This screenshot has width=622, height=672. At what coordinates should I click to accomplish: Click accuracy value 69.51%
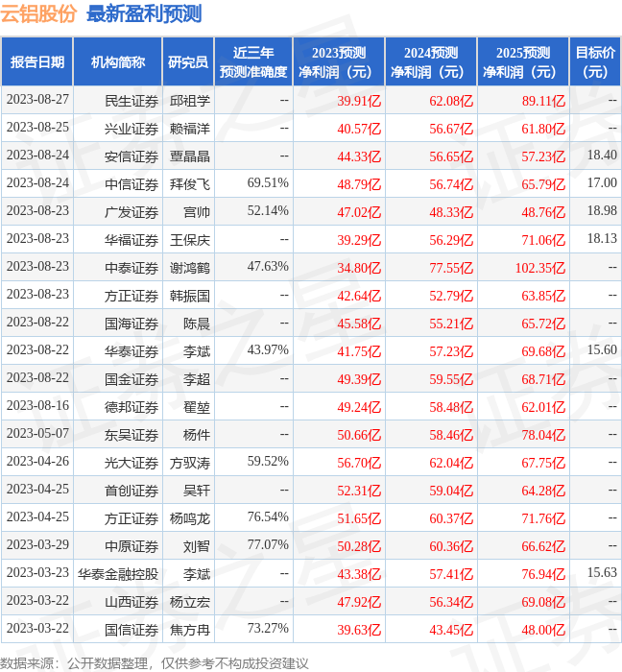[x=268, y=183]
